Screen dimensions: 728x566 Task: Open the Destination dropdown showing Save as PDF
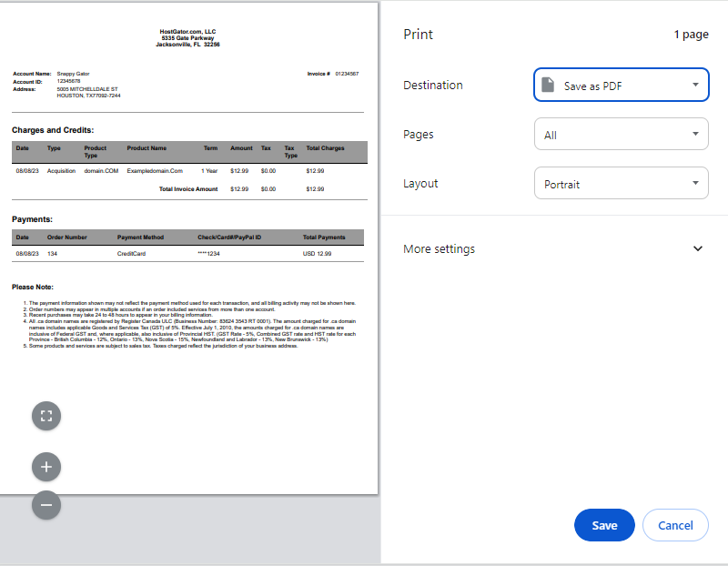click(621, 84)
